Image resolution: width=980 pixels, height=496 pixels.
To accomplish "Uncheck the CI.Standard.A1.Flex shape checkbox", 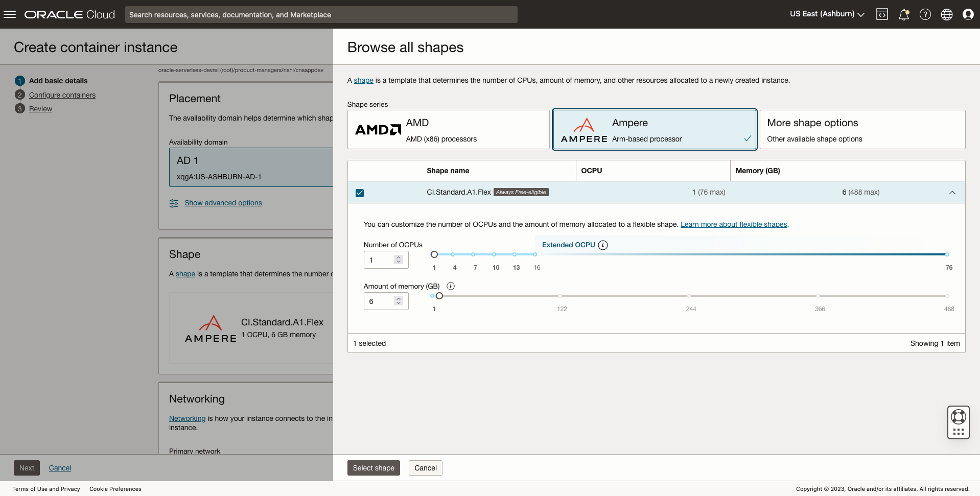I will (360, 193).
